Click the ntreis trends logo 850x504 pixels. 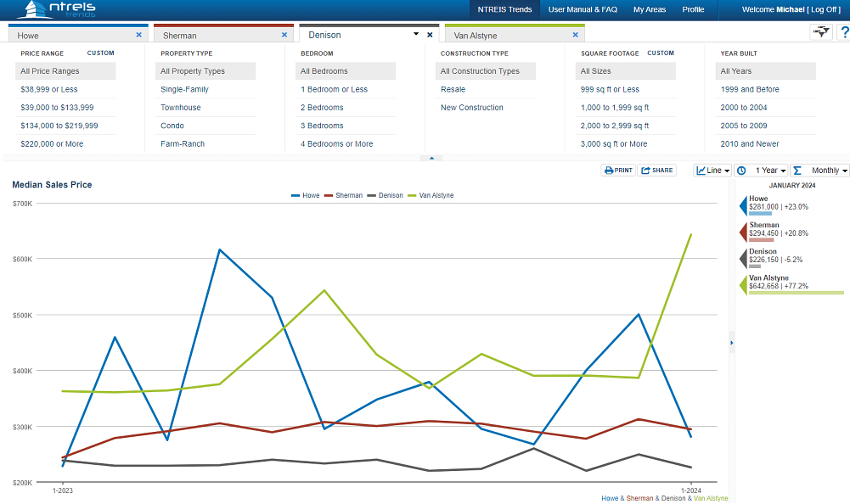[x=56, y=9]
